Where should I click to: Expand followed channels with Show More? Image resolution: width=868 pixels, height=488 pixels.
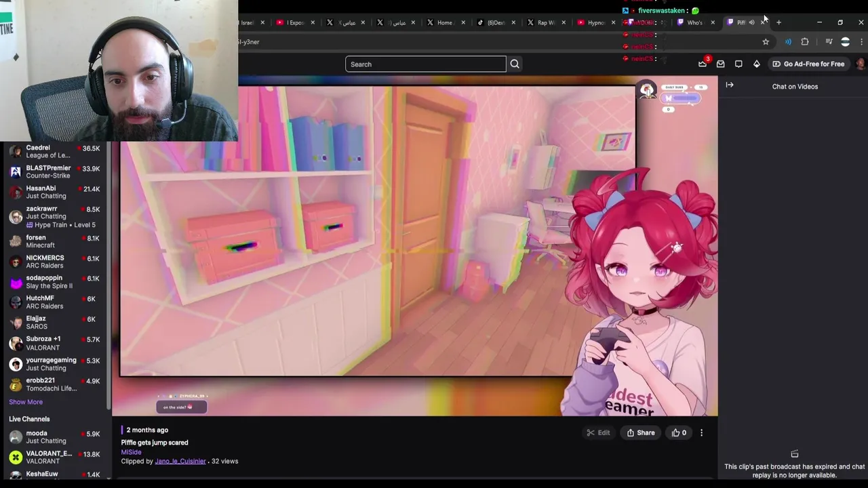click(x=26, y=402)
